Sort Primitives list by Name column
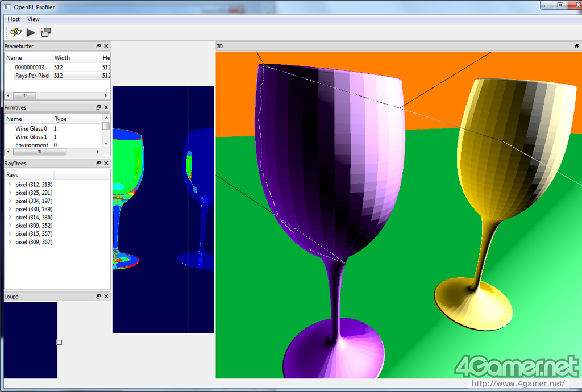This screenshot has height=392, width=582. (28, 119)
